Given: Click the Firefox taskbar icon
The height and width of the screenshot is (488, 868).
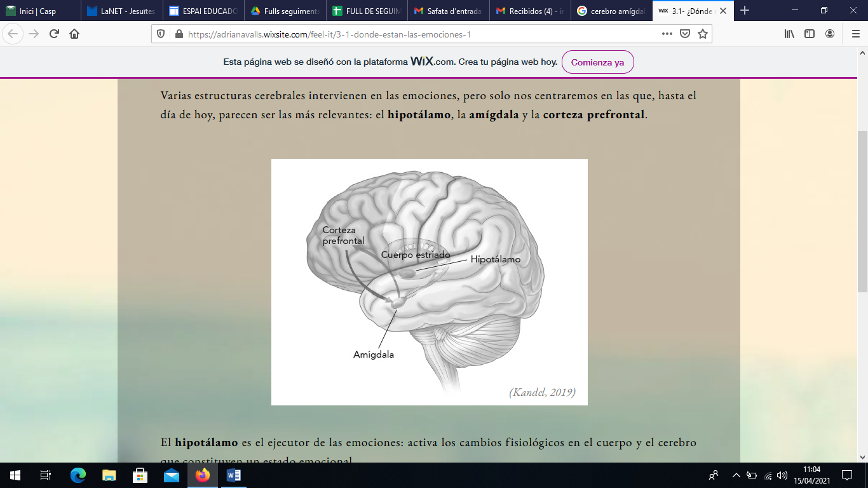Looking at the screenshot, I should pyautogui.click(x=203, y=475).
